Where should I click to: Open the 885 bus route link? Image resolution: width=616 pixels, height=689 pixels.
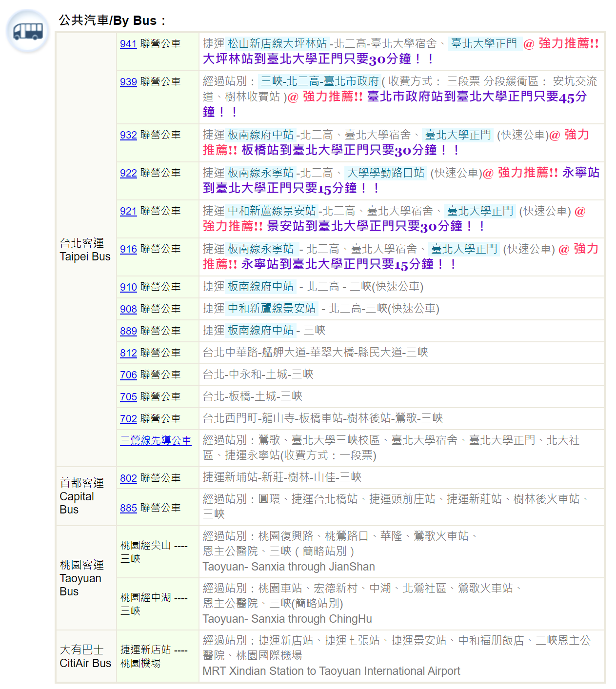(128, 508)
